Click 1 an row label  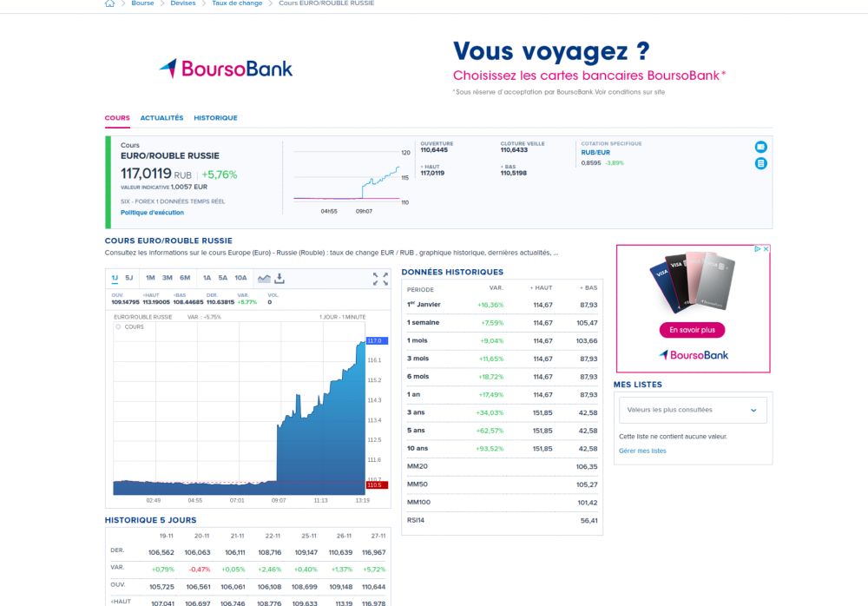point(413,395)
